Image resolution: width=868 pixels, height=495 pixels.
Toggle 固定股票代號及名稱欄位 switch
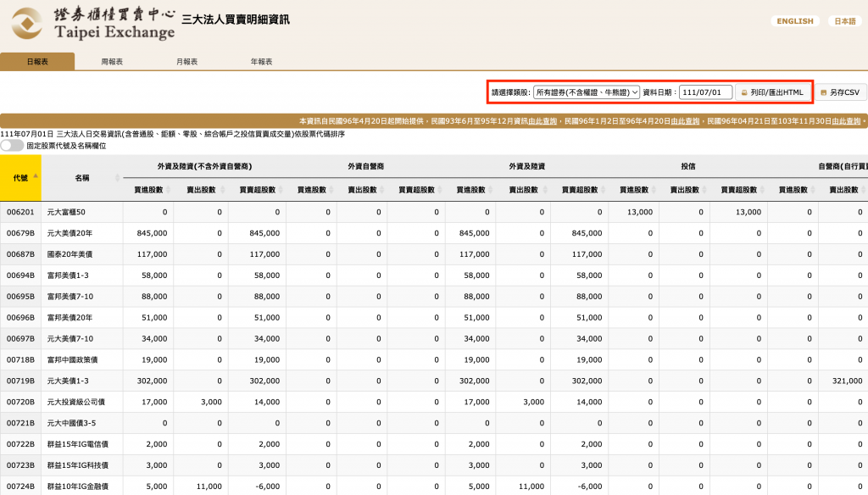click(12, 146)
